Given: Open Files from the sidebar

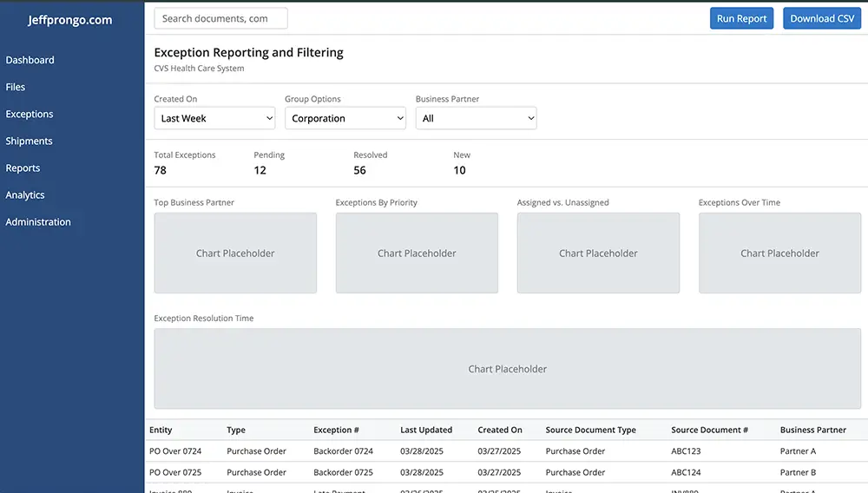Looking at the screenshot, I should point(16,87).
